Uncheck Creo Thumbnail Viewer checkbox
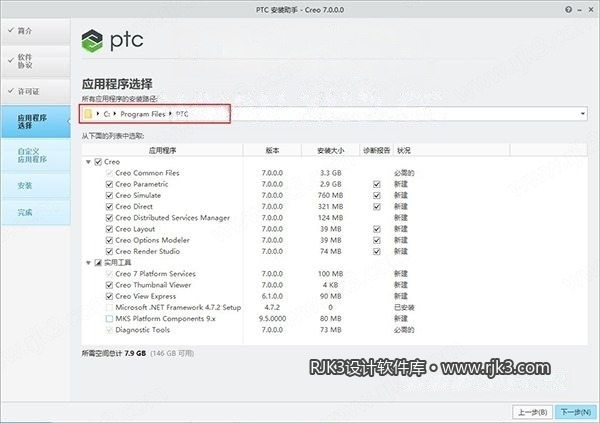Image resolution: width=600 pixels, height=423 pixels. (109, 285)
